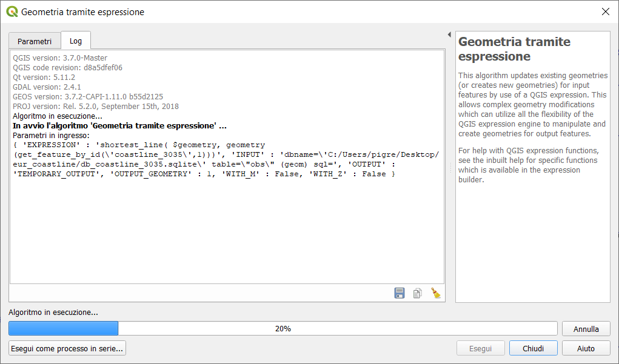The image size is (619, 364).
Task: Clear the log with the broom icon
Action: [x=435, y=293]
